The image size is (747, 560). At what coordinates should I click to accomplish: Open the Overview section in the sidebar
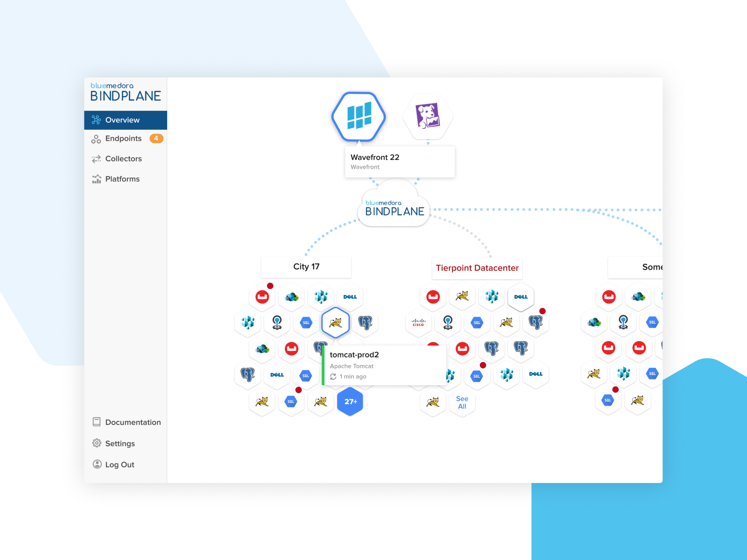pos(125,120)
